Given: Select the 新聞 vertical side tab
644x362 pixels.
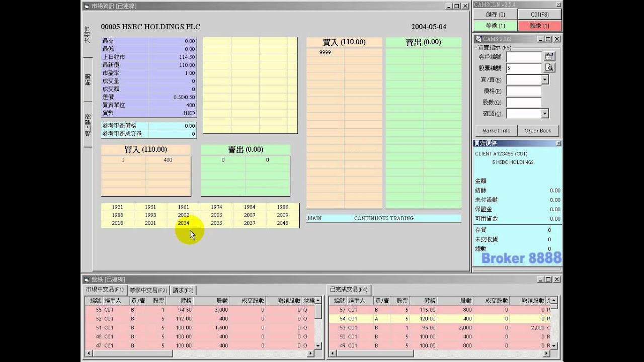Looking at the screenshot, I should click(88, 79).
